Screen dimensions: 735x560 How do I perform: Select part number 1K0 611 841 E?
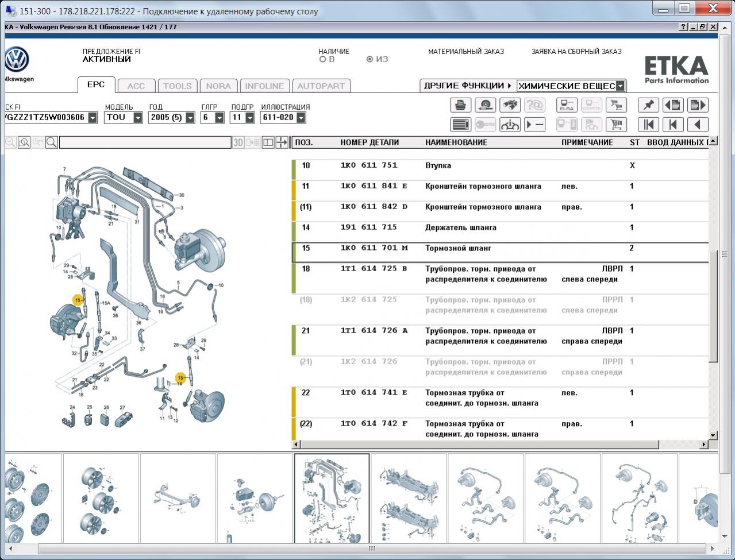tap(374, 186)
